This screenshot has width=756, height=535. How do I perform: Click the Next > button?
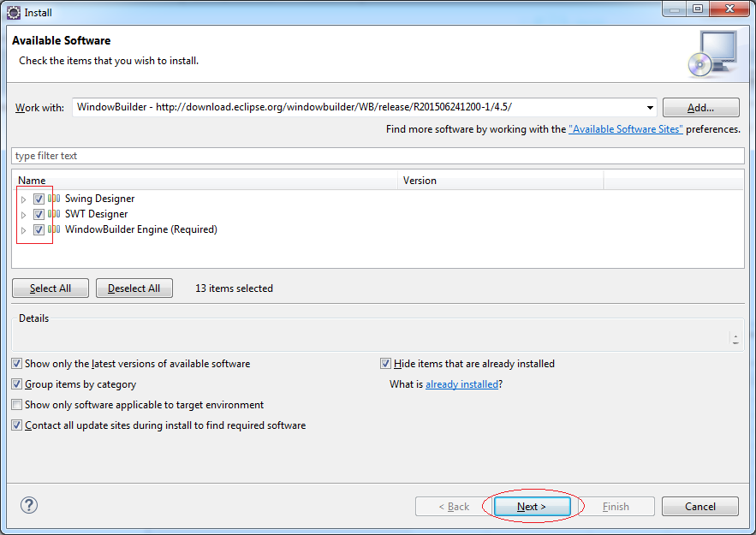(x=532, y=507)
